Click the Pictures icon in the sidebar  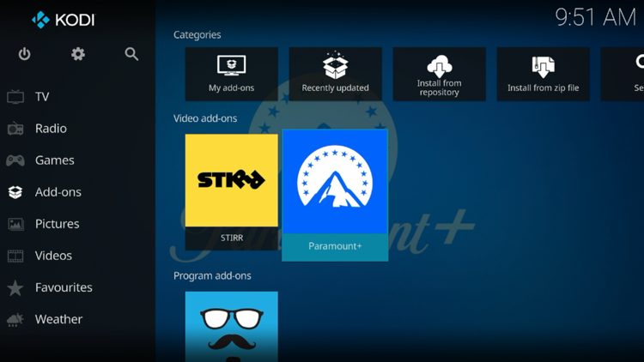click(x=15, y=224)
